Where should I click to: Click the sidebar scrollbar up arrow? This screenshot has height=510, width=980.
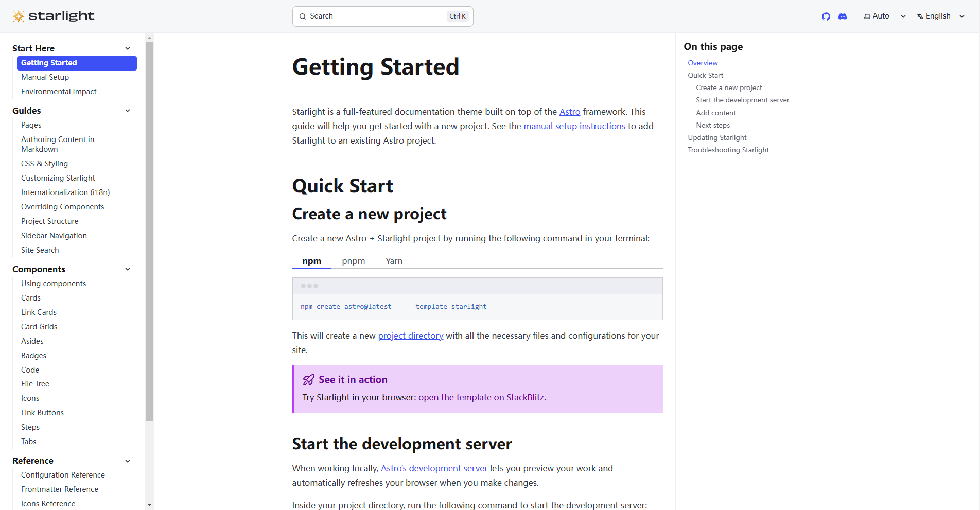point(150,38)
